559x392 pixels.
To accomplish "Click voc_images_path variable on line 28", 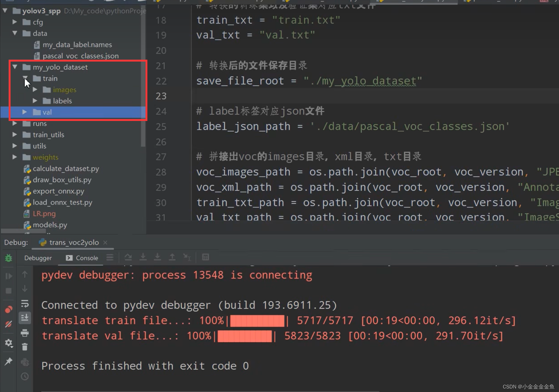I will (243, 172).
